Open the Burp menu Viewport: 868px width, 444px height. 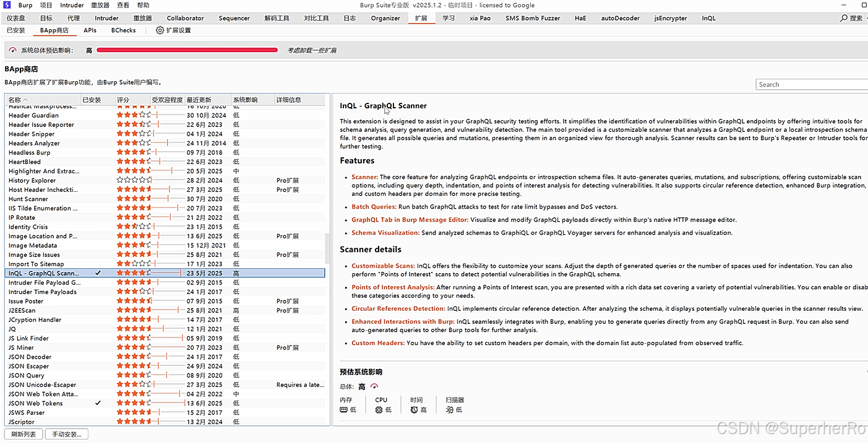point(25,5)
